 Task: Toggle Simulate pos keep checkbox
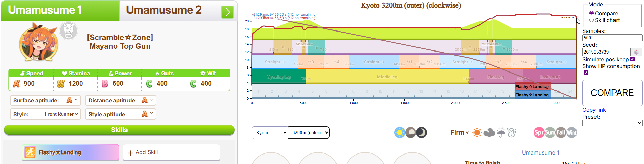point(632,59)
